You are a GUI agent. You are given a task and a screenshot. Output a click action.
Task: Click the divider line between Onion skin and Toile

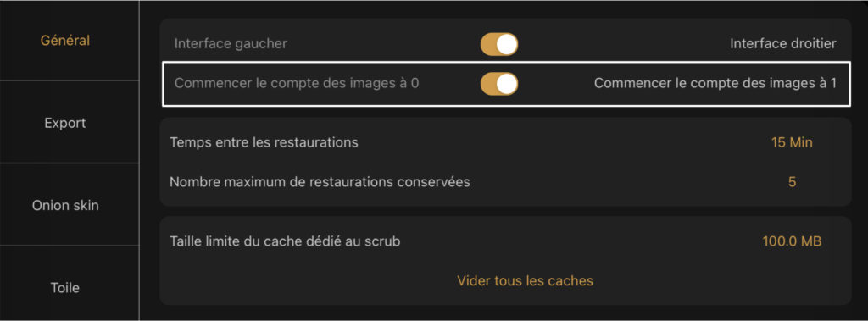pyautogui.click(x=70, y=245)
